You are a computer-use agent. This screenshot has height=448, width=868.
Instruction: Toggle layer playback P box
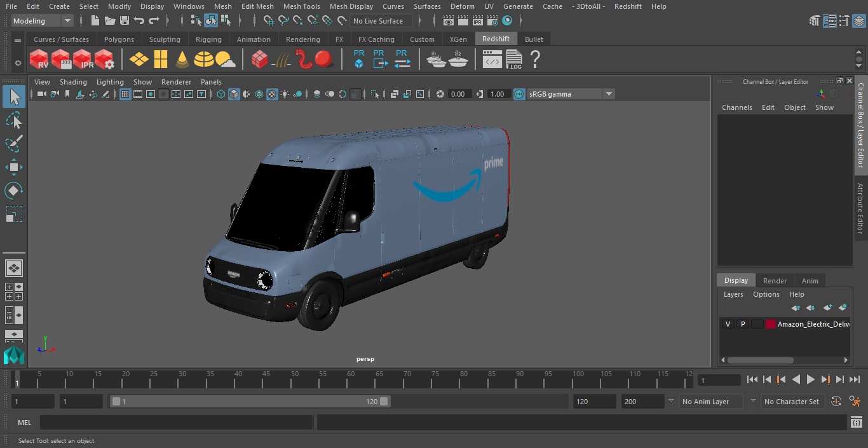pyautogui.click(x=742, y=324)
